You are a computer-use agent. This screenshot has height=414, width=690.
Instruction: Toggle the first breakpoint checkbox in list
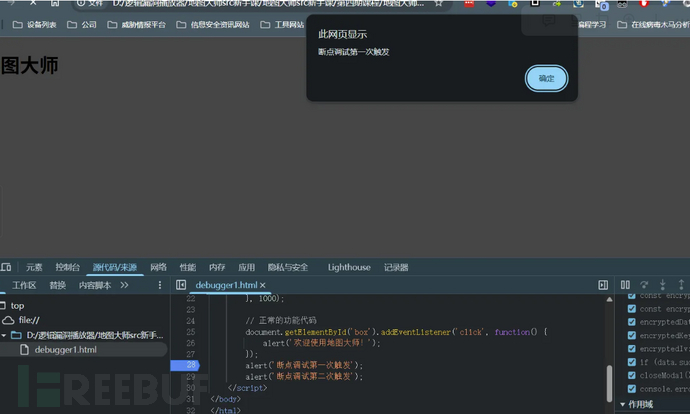coord(631,297)
